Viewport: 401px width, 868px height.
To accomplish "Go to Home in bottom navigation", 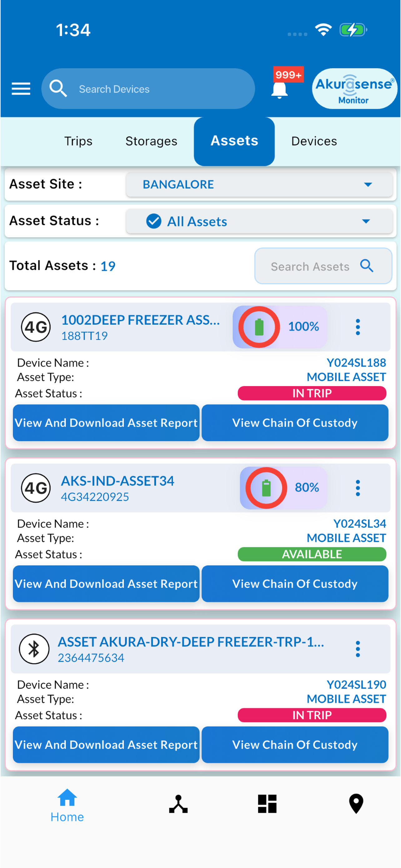I will pyautogui.click(x=67, y=805).
